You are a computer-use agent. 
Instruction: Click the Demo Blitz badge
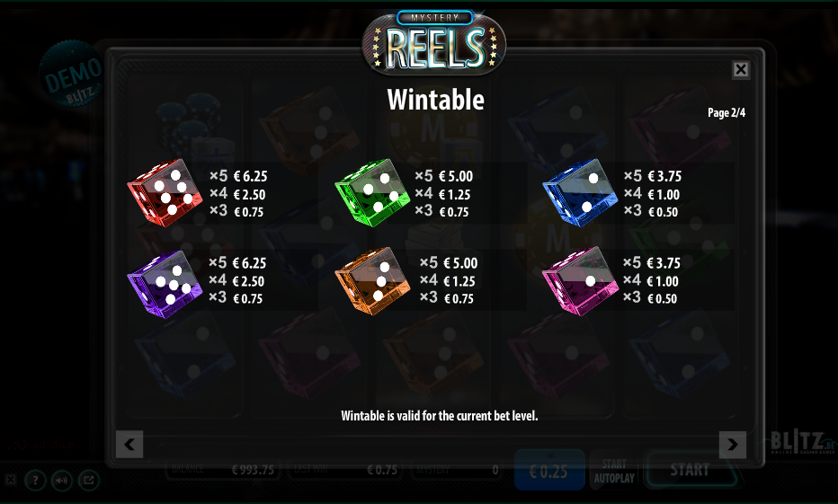[72, 73]
